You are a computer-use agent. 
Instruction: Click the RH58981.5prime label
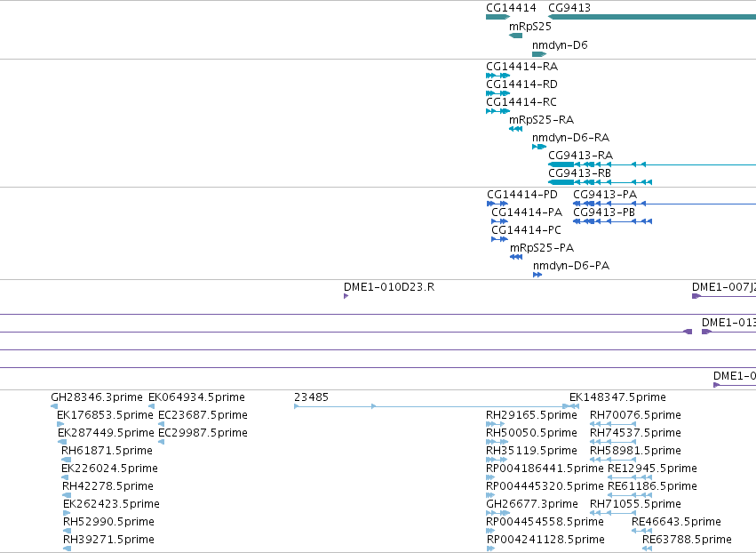tap(635, 451)
